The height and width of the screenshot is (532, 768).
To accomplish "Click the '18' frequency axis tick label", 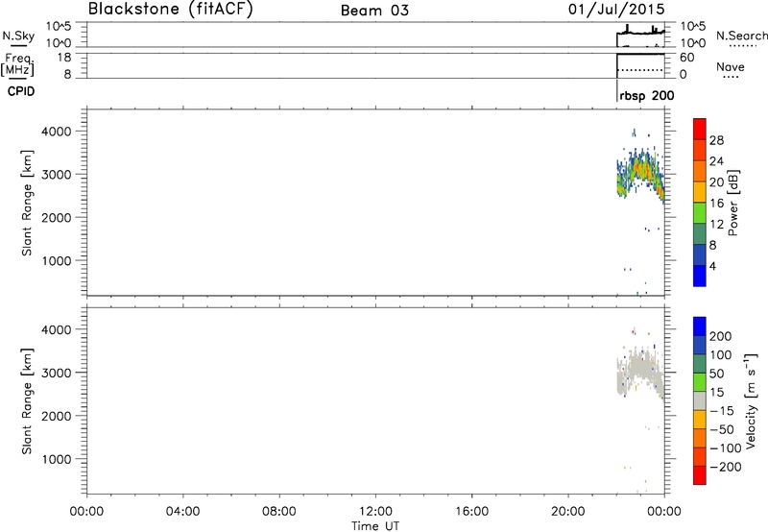I will (x=63, y=58).
